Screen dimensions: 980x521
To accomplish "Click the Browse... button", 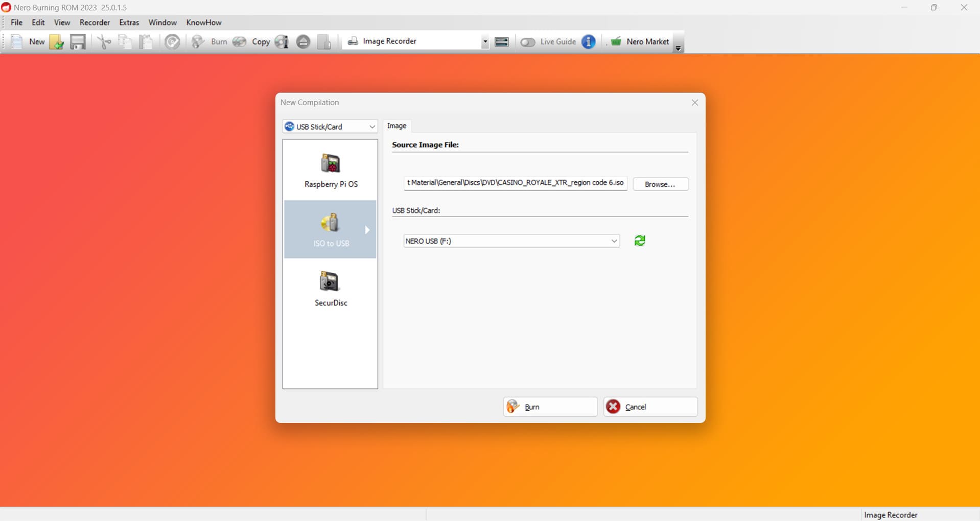I will [x=660, y=184].
